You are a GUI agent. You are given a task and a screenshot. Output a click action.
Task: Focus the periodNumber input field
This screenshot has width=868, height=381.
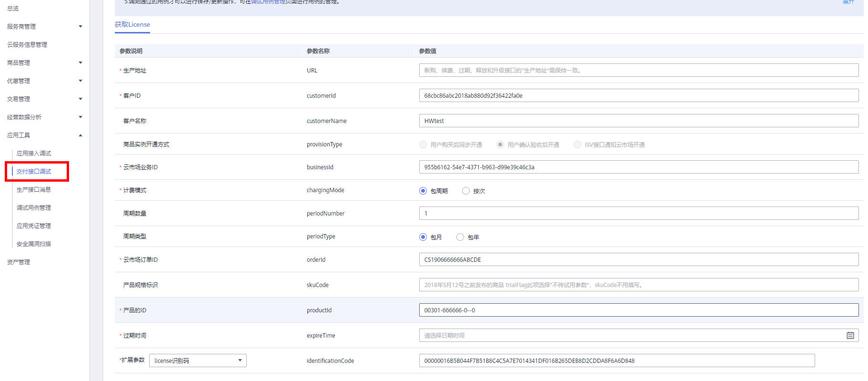click(638, 214)
